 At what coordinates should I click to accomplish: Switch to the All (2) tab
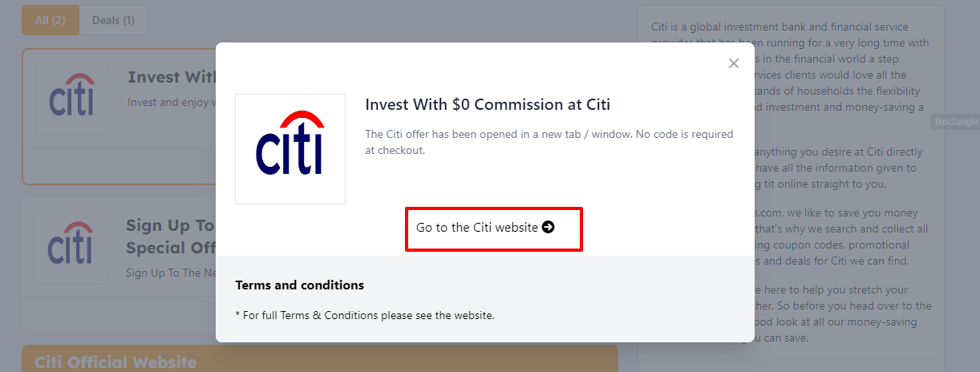51,20
